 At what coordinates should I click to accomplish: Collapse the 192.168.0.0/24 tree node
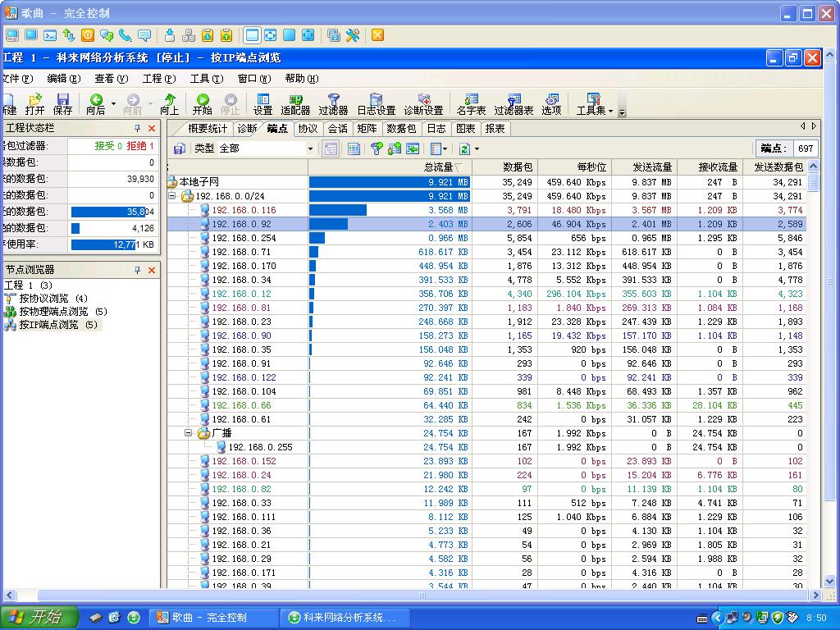(x=173, y=196)
